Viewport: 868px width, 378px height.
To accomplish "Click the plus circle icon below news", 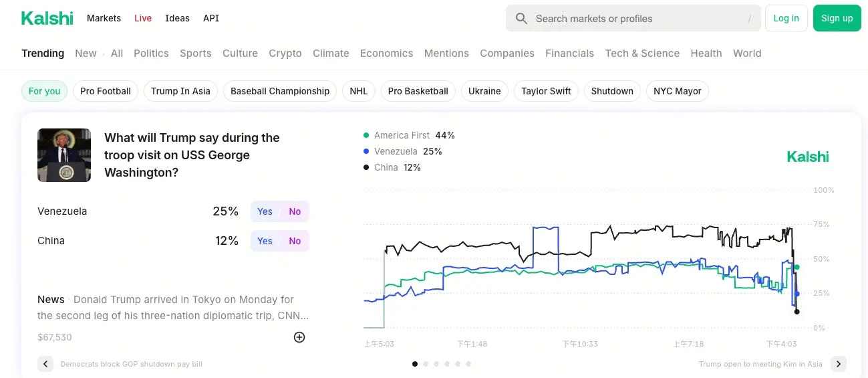I will click(x=299, y=337).
